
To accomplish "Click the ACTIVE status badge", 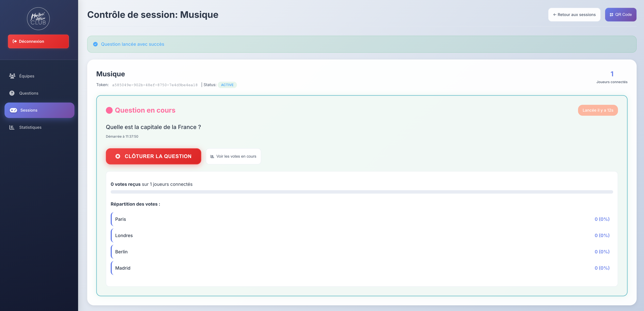I will coord(227,85).
